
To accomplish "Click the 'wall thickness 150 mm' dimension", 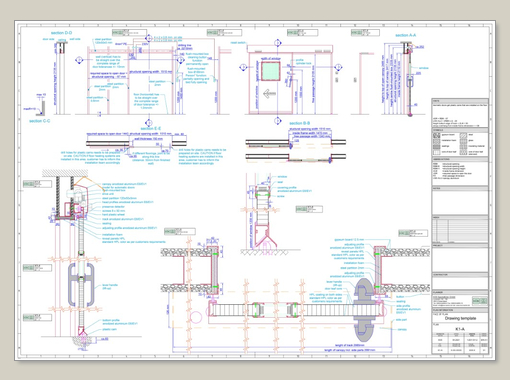I will 148,139.
